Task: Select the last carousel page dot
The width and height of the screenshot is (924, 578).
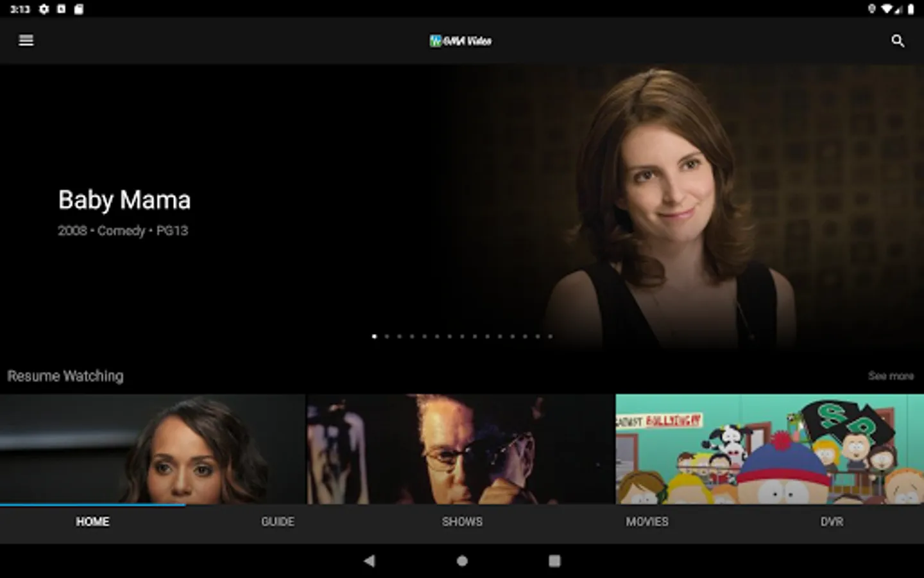Action: [x=550, y=337]
